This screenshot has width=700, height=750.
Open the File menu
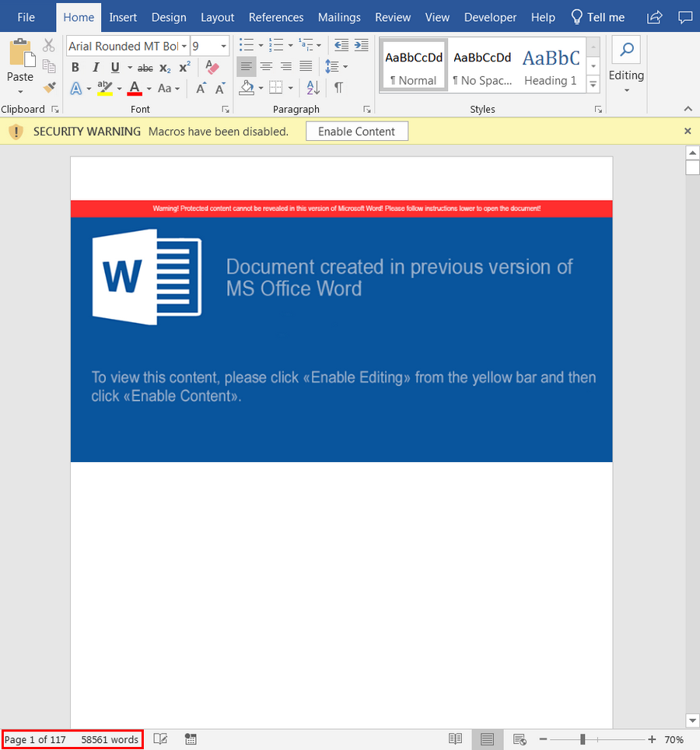pos(26,18)
